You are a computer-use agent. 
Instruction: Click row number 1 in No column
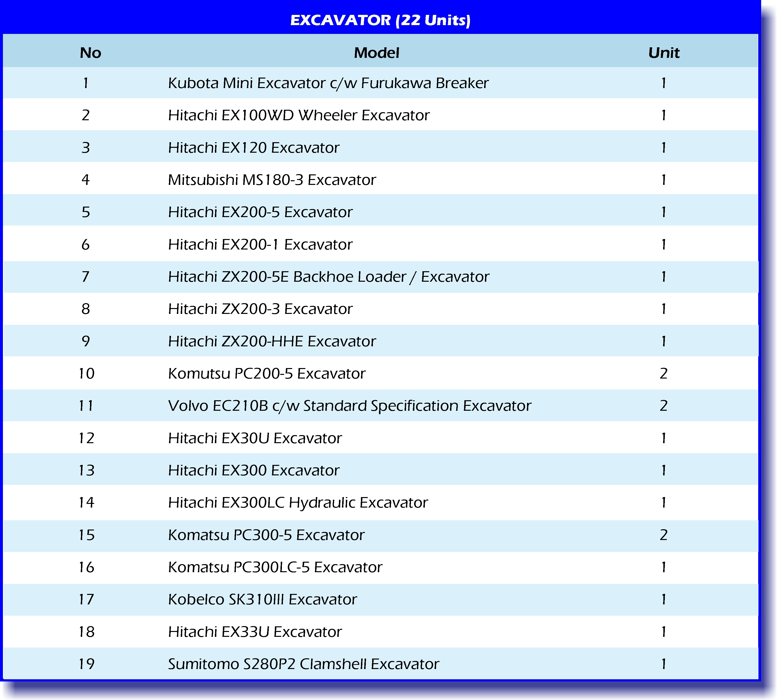86,83
